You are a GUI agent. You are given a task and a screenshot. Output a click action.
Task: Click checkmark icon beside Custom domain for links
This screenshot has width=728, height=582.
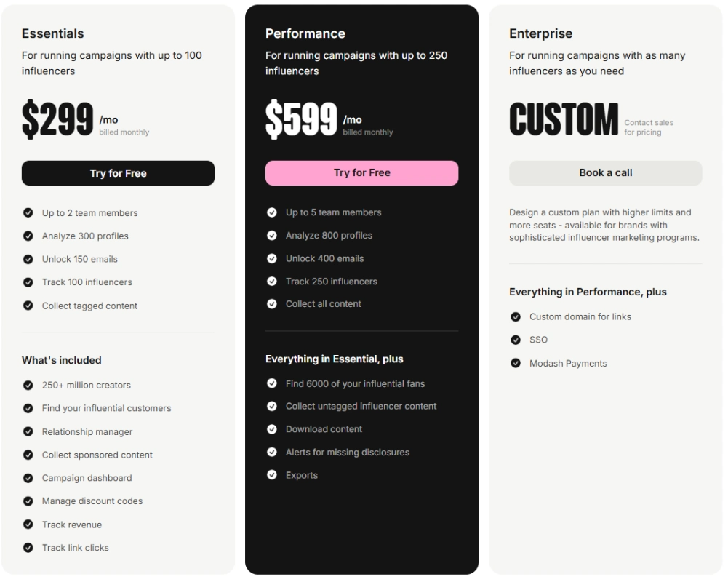coord(516,316)
